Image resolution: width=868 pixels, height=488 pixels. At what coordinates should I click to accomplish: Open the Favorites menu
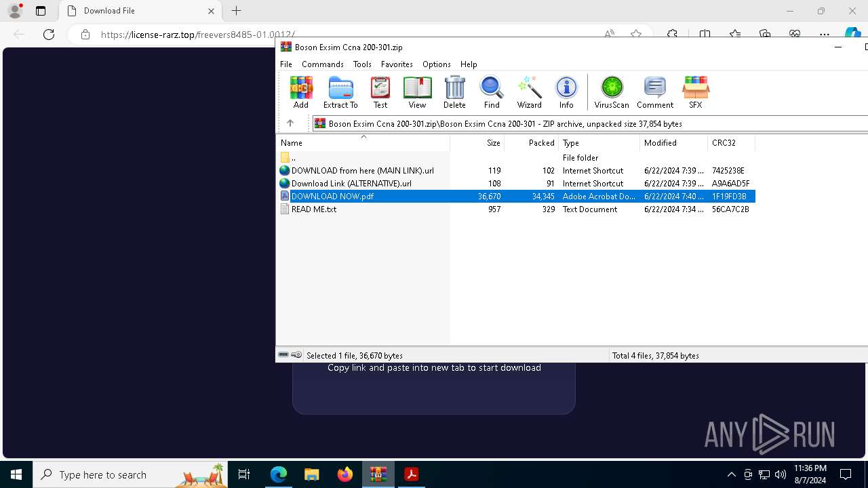tap(397, 64)
